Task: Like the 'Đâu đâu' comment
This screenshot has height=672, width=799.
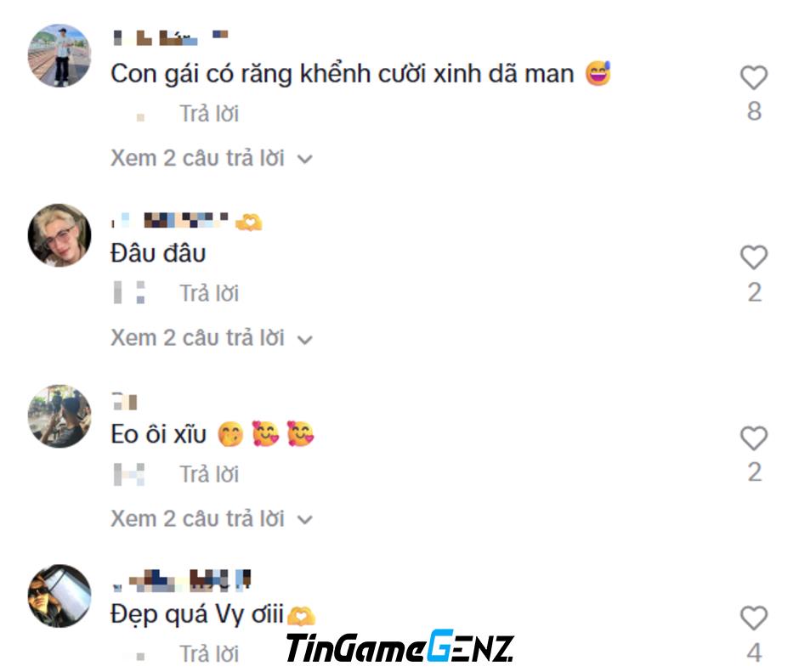Action: [754, 257]
